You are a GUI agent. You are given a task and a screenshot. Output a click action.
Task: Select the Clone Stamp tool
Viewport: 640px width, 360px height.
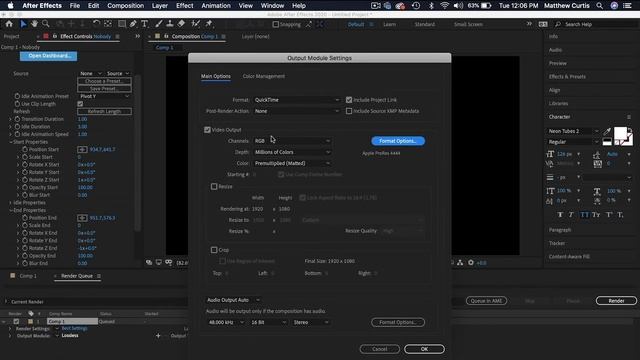coord(170,24)
